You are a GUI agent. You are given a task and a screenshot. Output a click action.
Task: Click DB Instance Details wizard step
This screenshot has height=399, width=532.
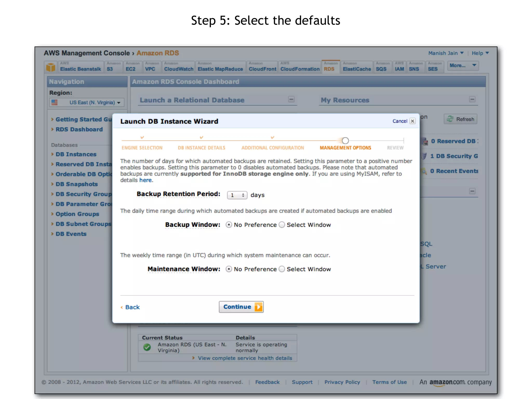pyautogui.click(x=201, y=148)
